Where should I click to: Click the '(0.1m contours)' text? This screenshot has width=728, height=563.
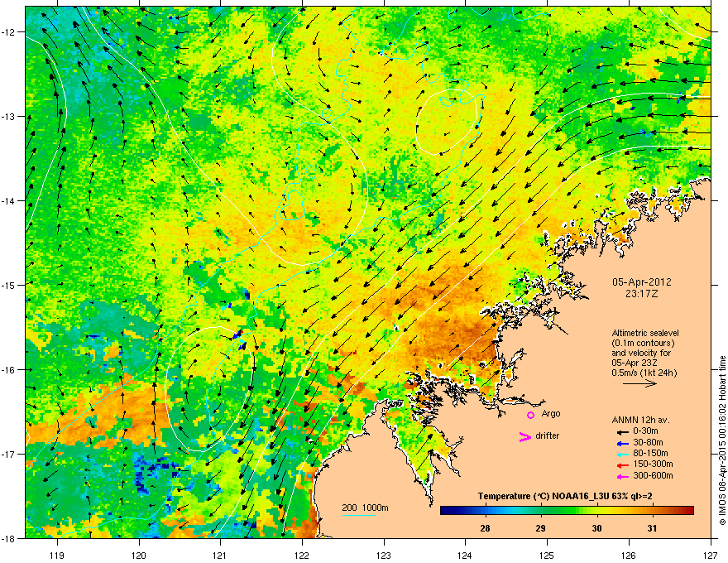point(643,344)
